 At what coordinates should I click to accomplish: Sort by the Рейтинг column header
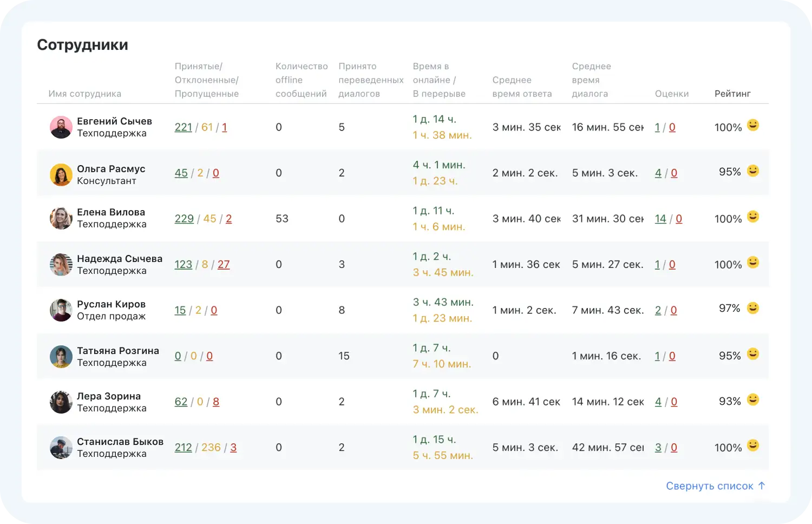click(732, 94)
